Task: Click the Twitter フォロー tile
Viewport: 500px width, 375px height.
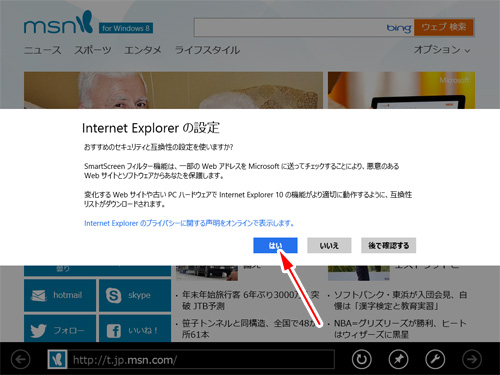Action: click(60, 328)
